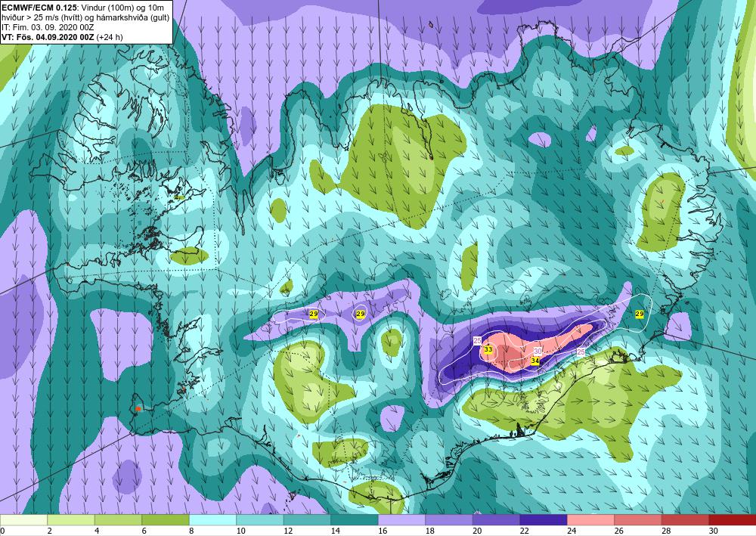Click the legend scale number 0

coord(3,531)
